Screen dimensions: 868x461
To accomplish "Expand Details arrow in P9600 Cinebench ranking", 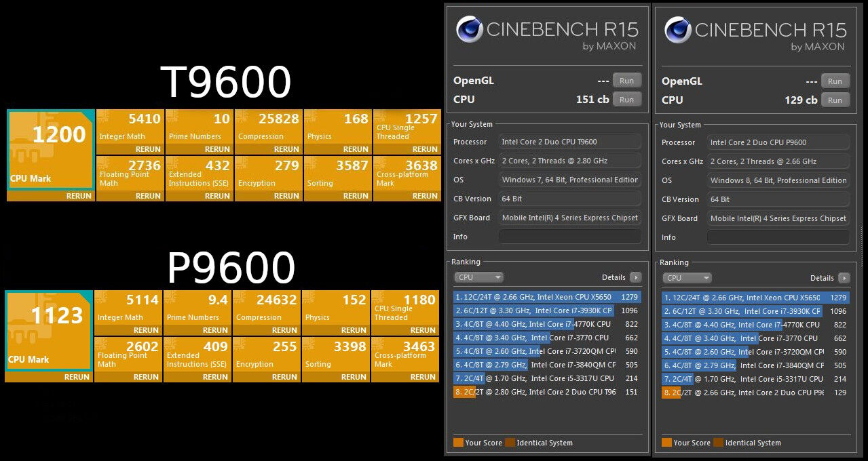I will click(x=844, y=278).
